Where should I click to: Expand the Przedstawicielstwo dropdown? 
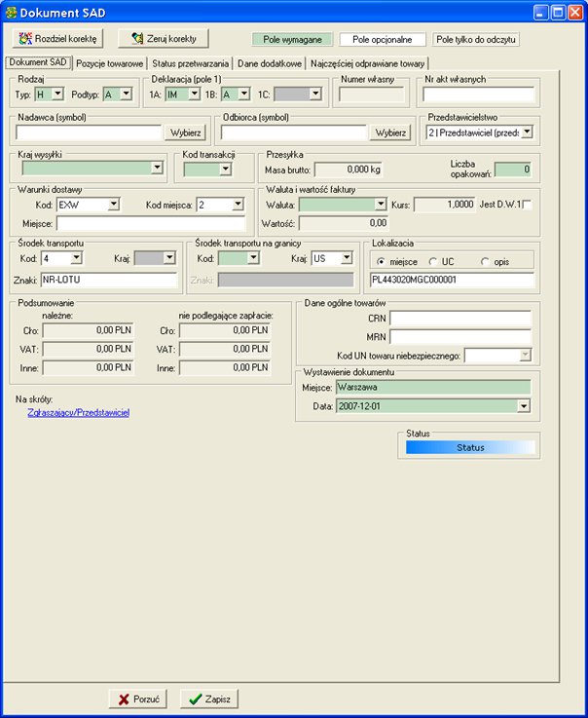527,132
